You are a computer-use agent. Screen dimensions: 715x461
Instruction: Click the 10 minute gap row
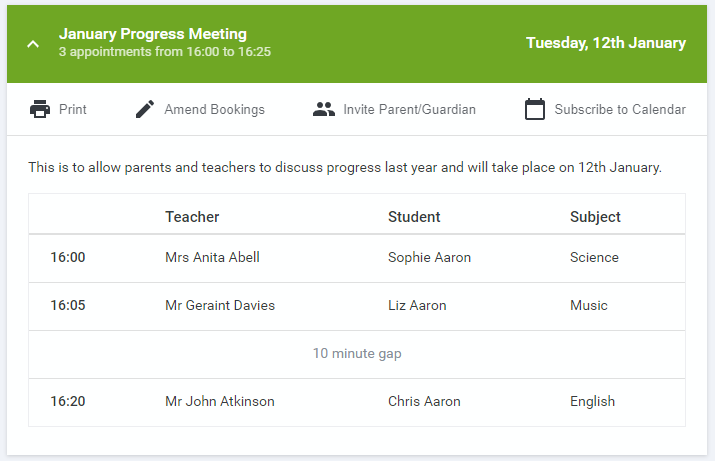pyautogui.click(x=357, y=354)
